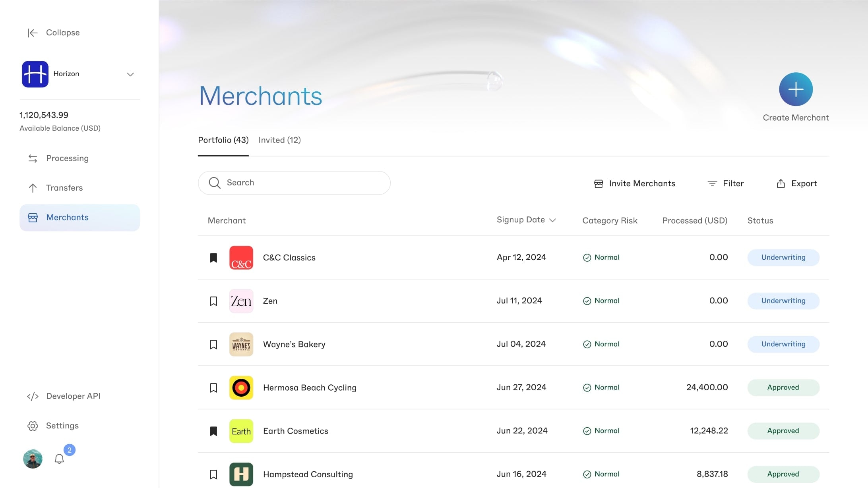Screen dimensions: 868x488
Task: Open the C&C Classics merchant name
Action: 289,258
